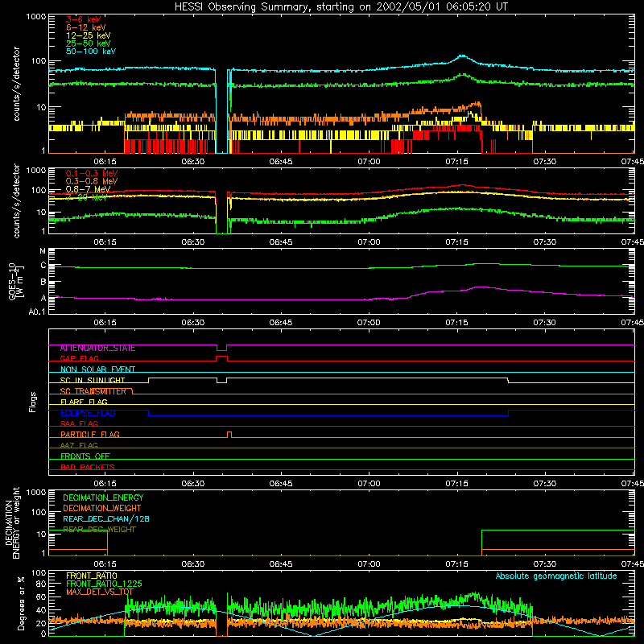Image resolution: width=644 pixels, height=644 pixels.
Task: Pick the 12-25 keV legend entry
Action: (88, 35)
